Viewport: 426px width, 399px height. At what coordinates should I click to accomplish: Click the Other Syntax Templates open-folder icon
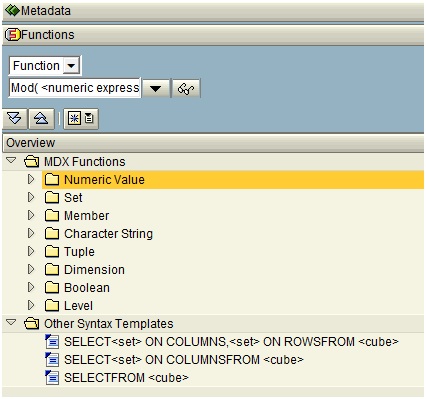32,324
